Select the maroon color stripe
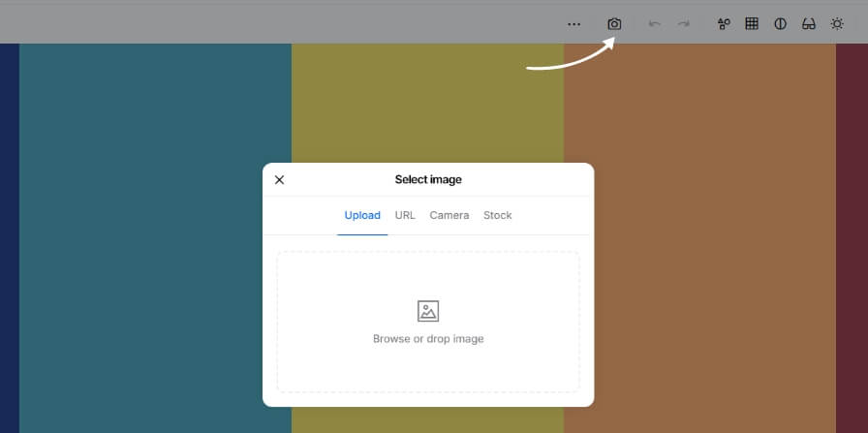This screenshot has height=433, width=868. click(852, 238)
